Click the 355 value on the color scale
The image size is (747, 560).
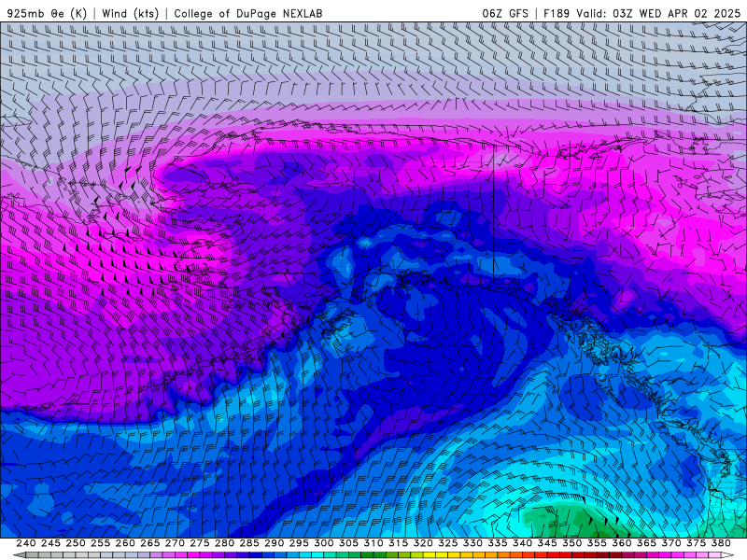click(x=597, y=543)
